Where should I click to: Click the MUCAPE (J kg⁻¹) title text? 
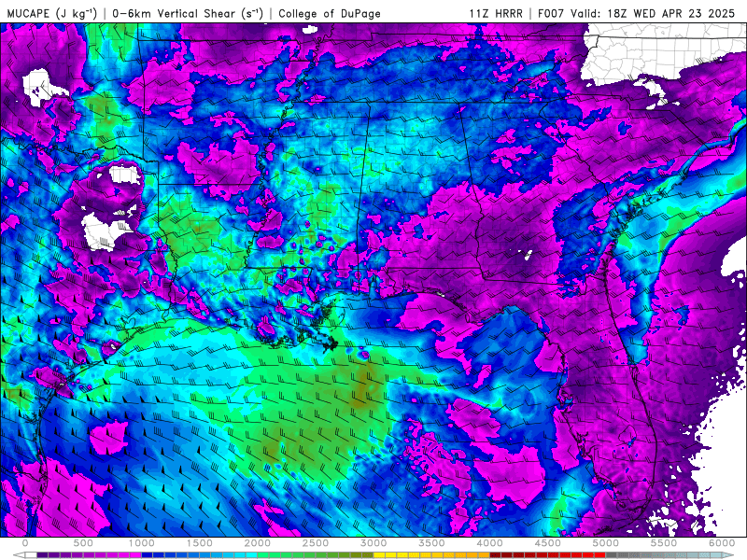tap(52, 13)
